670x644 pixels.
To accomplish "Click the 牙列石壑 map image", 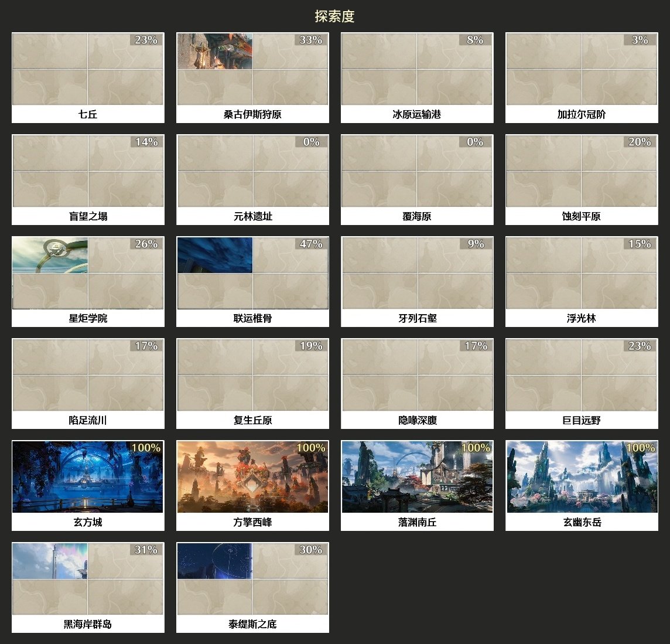I will 417,273.
